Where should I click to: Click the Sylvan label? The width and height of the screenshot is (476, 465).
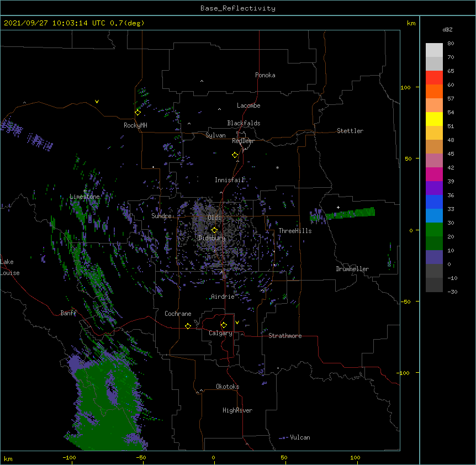click(215, 135)
